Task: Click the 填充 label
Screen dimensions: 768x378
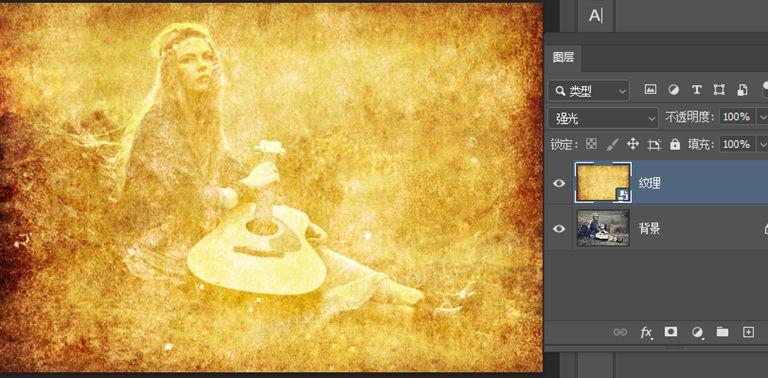Action: (702, 144)
